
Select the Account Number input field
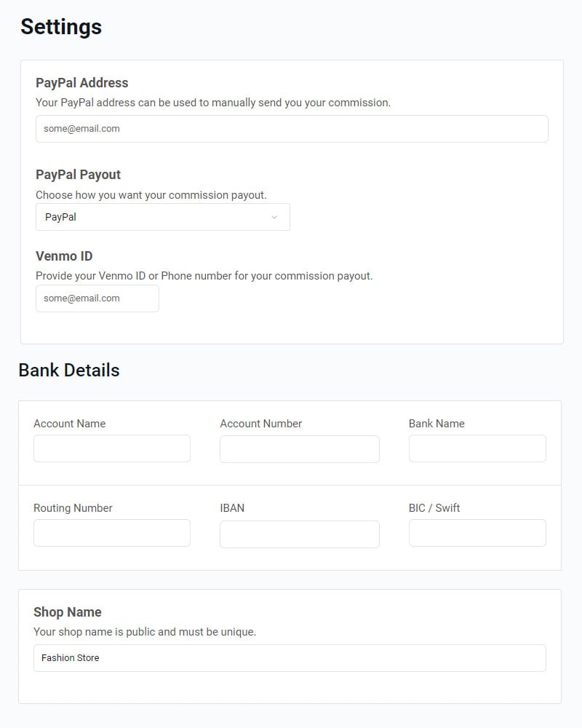click(x=299, y=449)
